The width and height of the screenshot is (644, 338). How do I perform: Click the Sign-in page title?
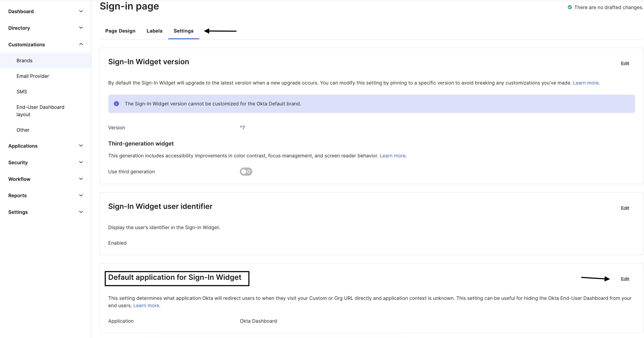[x=129, y=6]
